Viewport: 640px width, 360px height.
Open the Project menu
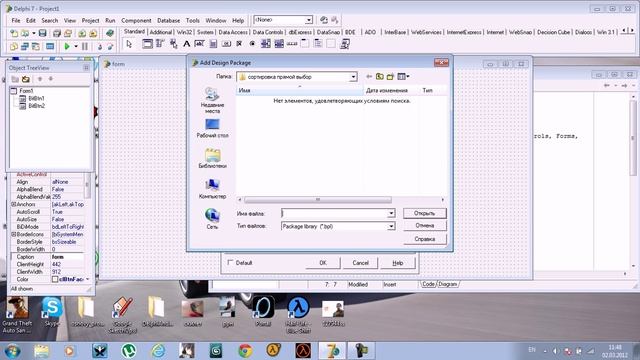[90, 20]
